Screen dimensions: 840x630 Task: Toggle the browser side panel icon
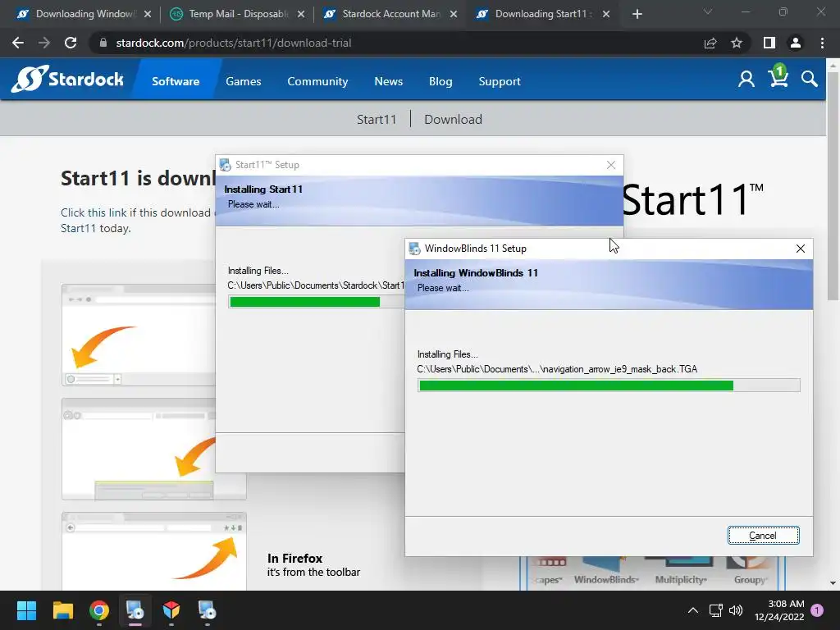769,43
